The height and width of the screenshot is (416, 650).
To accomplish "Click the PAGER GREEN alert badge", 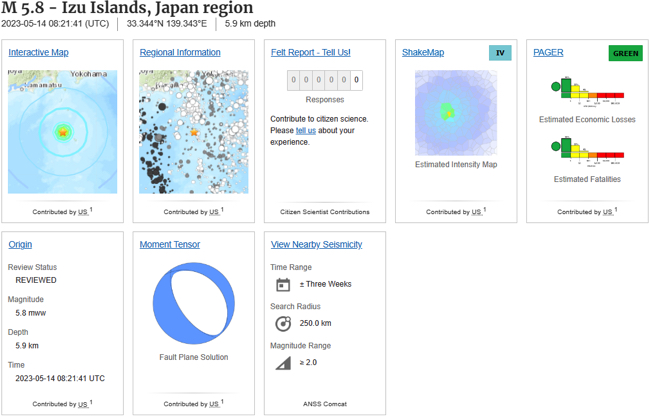I will point(625,53).
